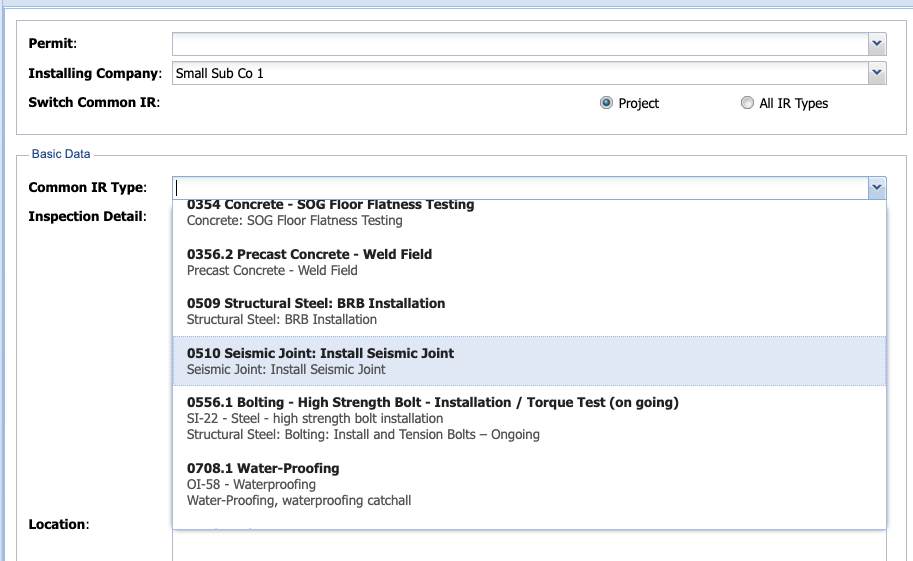Click the Basic Data section legend
The width and height of the screenshot is (913, 561).
click(x=61, y=154)
